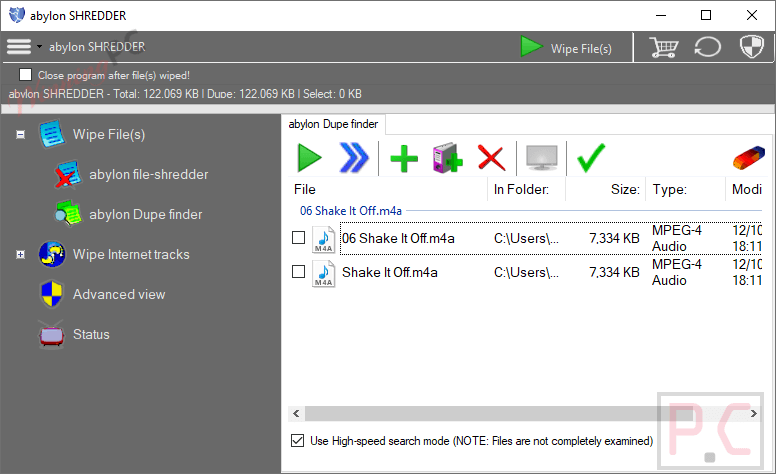Click the blue double-chevron toolbar icon
The image size is (776, 474).
(354, 158)
